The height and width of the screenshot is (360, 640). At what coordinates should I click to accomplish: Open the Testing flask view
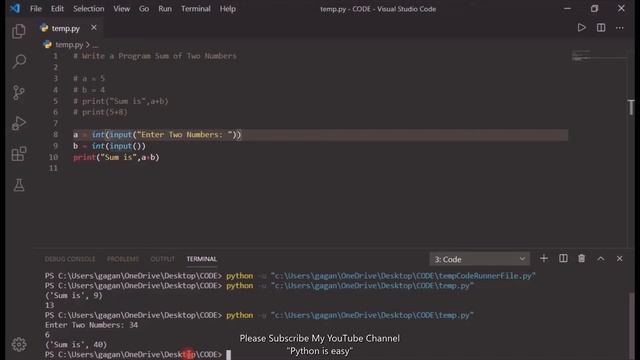(x=19, y=185)
